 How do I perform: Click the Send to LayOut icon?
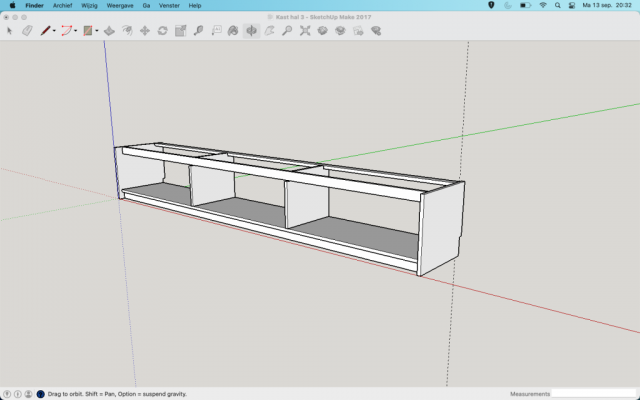pyautogui.click(x=358, y=31)
